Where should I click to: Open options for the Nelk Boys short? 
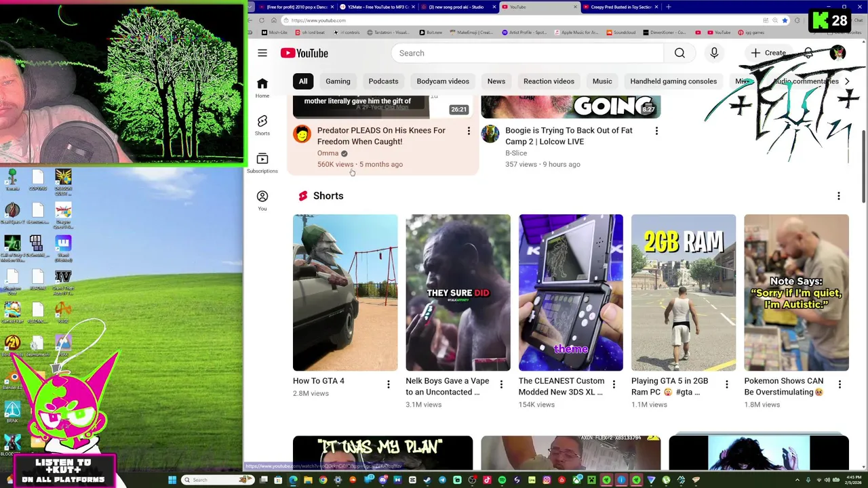[x=501, y=385]
